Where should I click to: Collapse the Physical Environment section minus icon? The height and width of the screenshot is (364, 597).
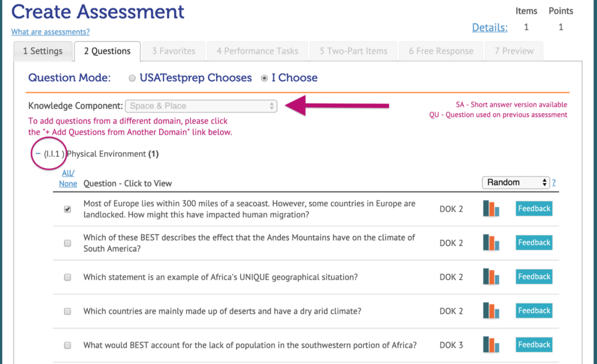tap(38, 154)
